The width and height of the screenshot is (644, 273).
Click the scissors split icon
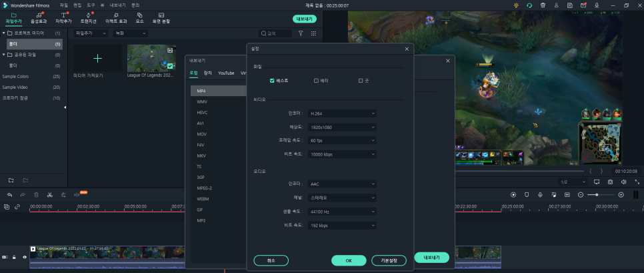coord(50,195)
